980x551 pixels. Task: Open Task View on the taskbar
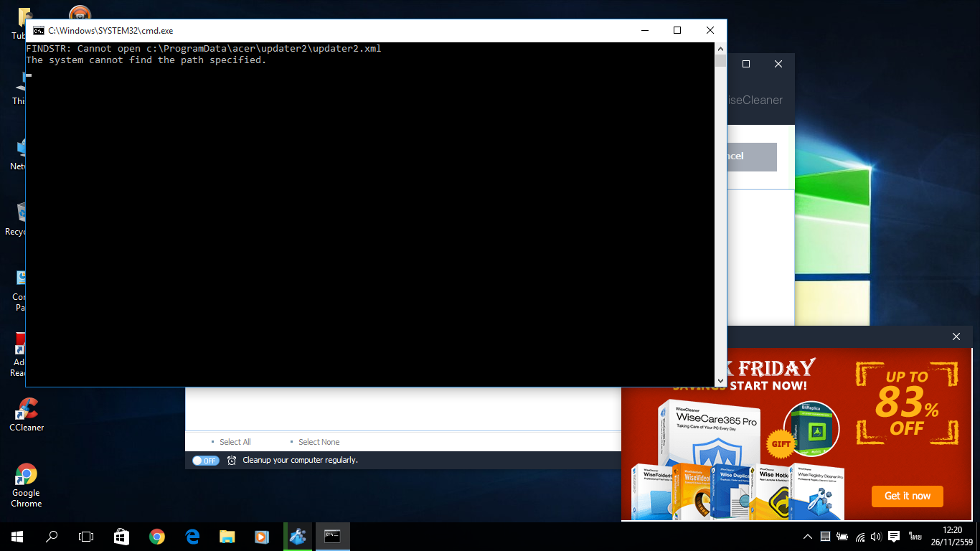pyautogui.click(x=86, y=537)
